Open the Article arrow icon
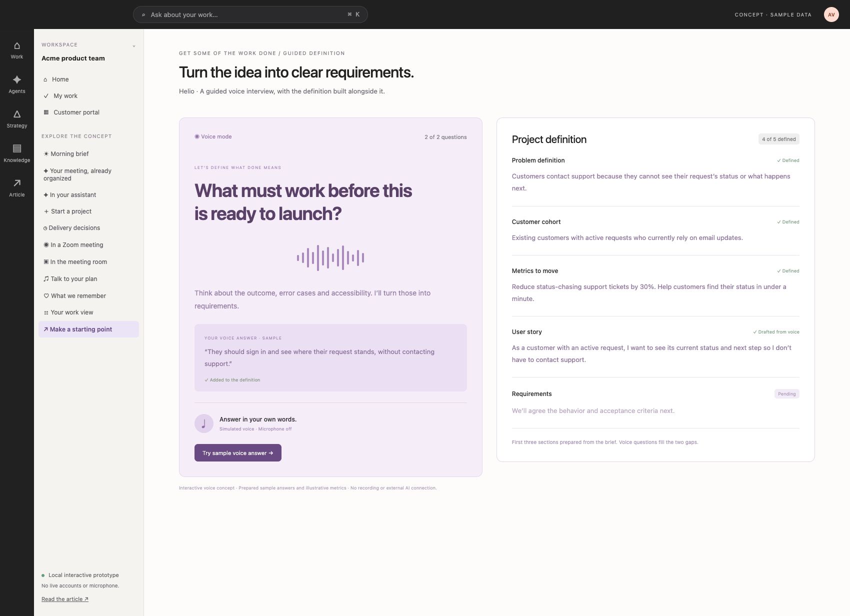This screenshot has height=616, width=850. pos(17,183)
